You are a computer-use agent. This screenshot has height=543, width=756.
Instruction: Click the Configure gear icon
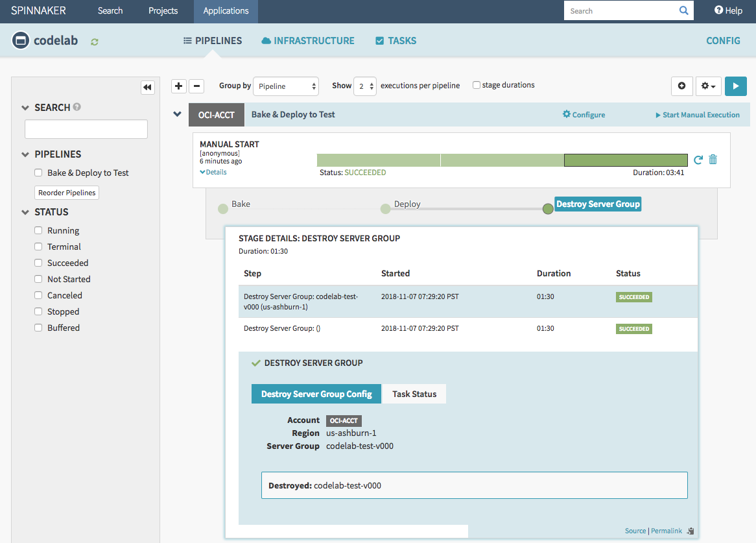[567, 114]
